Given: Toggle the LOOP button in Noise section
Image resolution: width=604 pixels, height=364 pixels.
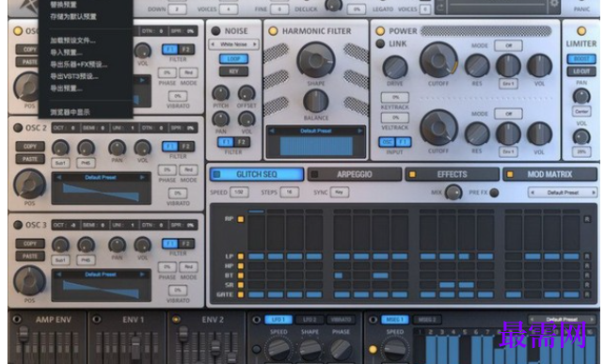Looking at the screenshot, I should pyautogui.click(x=233, y=59).
